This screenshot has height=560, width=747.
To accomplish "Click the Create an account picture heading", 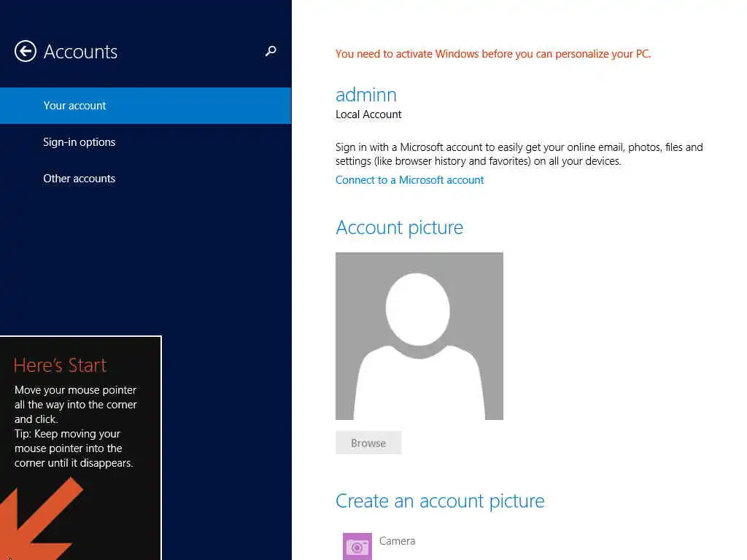I will [x=440, y=501].
